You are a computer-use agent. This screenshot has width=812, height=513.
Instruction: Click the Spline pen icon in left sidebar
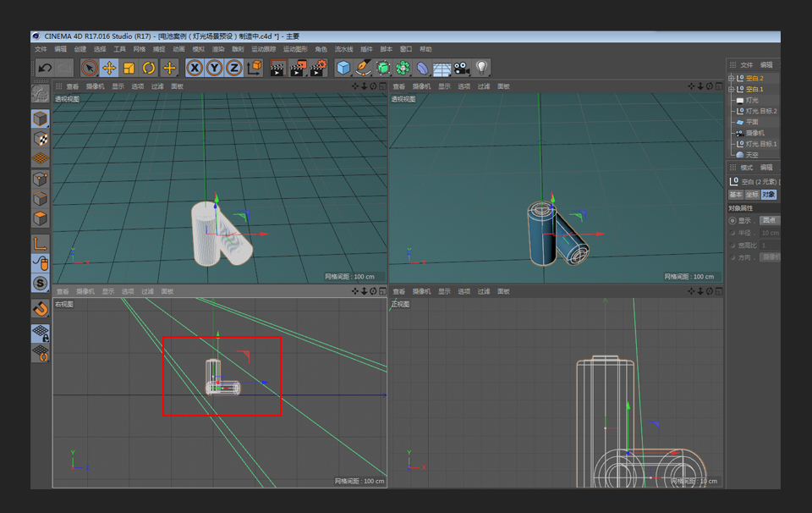(x=365, y=68)
